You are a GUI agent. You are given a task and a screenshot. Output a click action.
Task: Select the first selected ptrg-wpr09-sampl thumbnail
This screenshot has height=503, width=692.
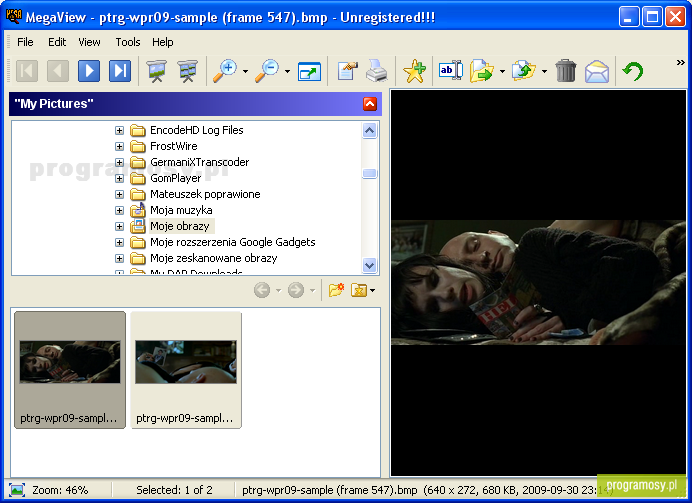(x=70, y=370)
